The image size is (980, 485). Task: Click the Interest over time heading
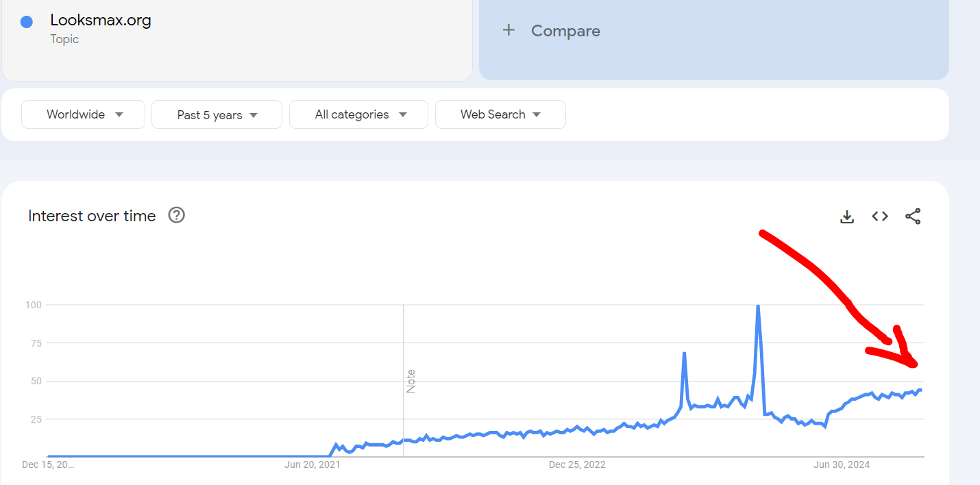point(92,216)
